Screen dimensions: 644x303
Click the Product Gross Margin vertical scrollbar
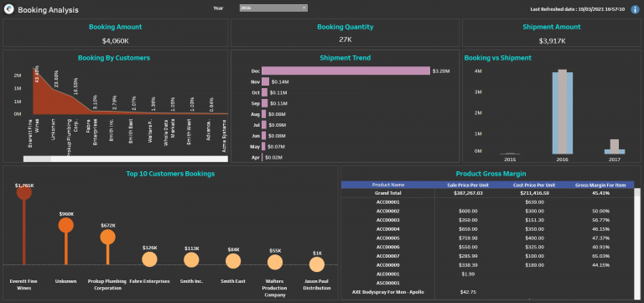(x=637, y=243)
